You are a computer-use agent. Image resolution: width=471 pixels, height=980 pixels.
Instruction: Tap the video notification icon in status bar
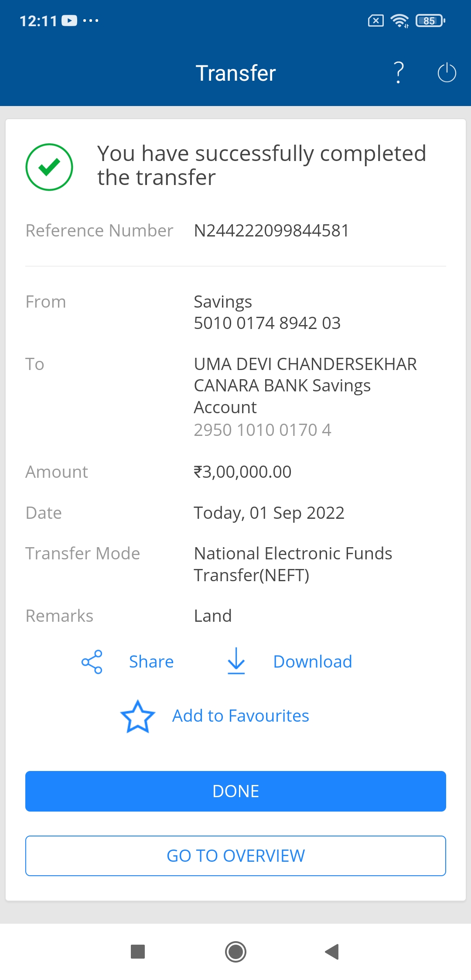click(x=69, y=21)
